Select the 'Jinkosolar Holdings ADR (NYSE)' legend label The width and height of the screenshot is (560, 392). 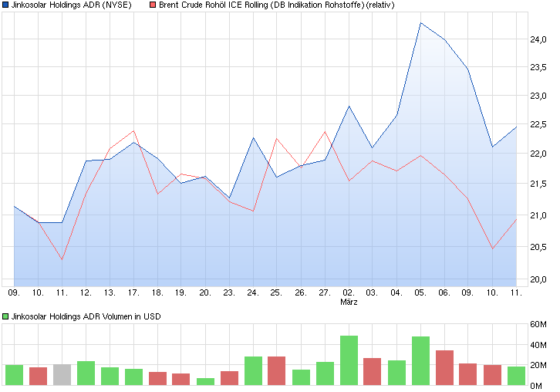[x=72, y=5]
